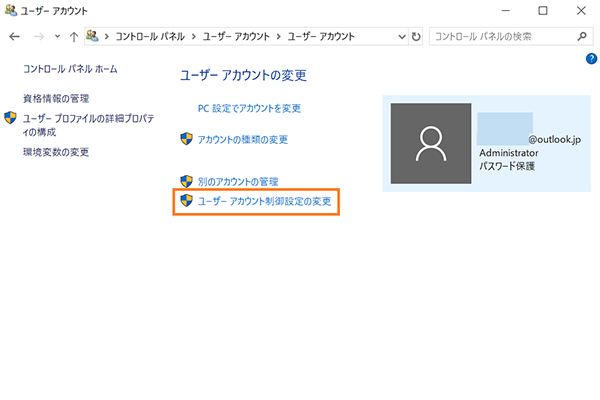Open PC 設定でアカウントを変更 link
600x400 pixels.
tap(249, 108)
